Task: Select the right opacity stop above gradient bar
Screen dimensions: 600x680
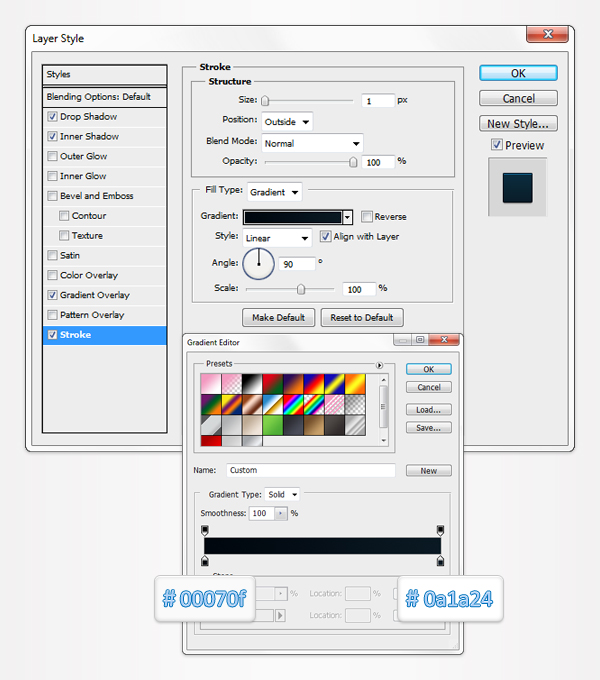Action: click(440, 530)
